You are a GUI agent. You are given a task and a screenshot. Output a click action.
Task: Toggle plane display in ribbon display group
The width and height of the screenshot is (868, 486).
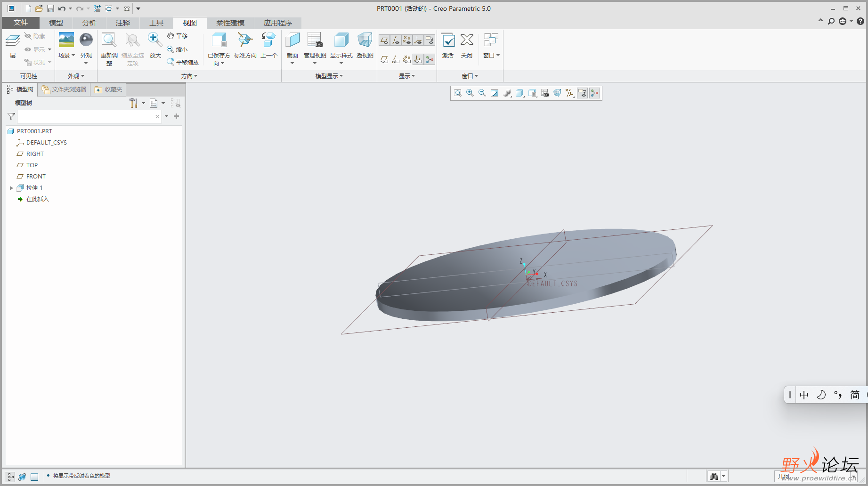[384, 40]
